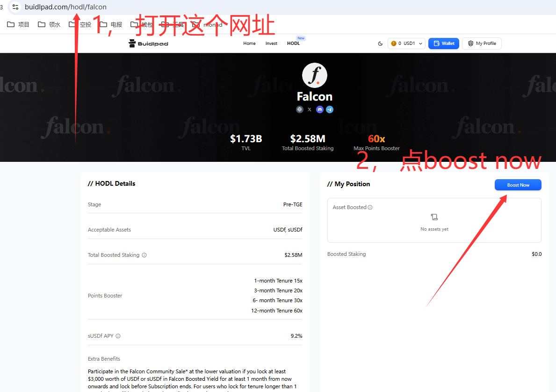Open My Profile
This screenshot has height=392, width=556.
[482, 44]
